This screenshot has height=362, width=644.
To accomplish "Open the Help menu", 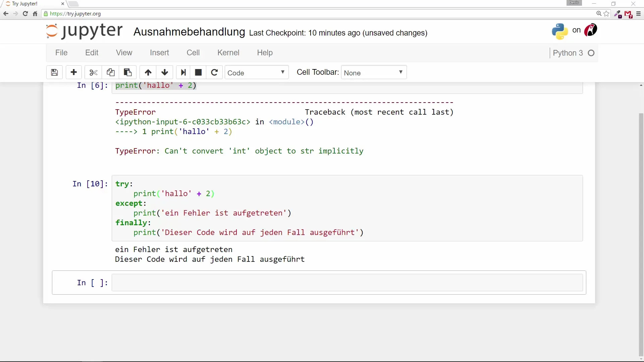I will (265, 53).
